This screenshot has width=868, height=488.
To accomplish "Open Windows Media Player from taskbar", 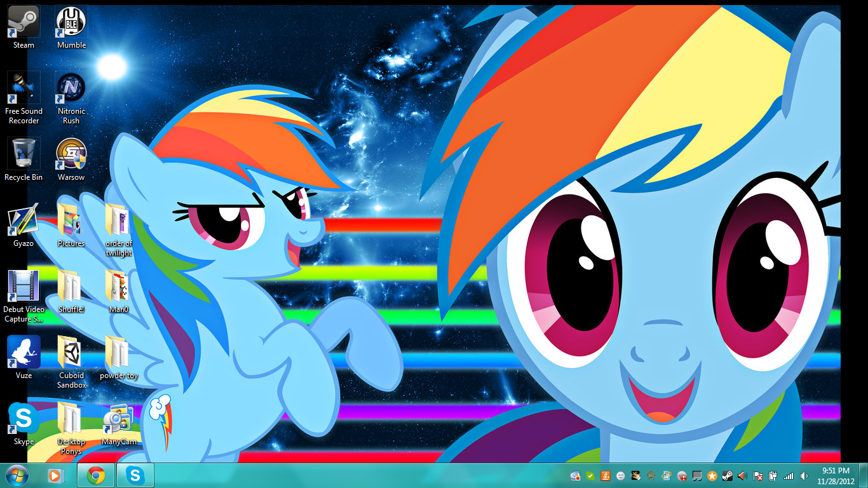I will point(56,475).
